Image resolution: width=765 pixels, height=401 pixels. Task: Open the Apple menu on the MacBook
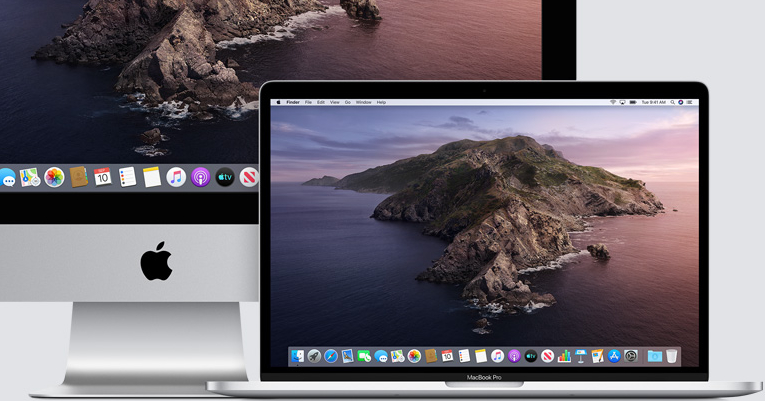tap(279, 102)
